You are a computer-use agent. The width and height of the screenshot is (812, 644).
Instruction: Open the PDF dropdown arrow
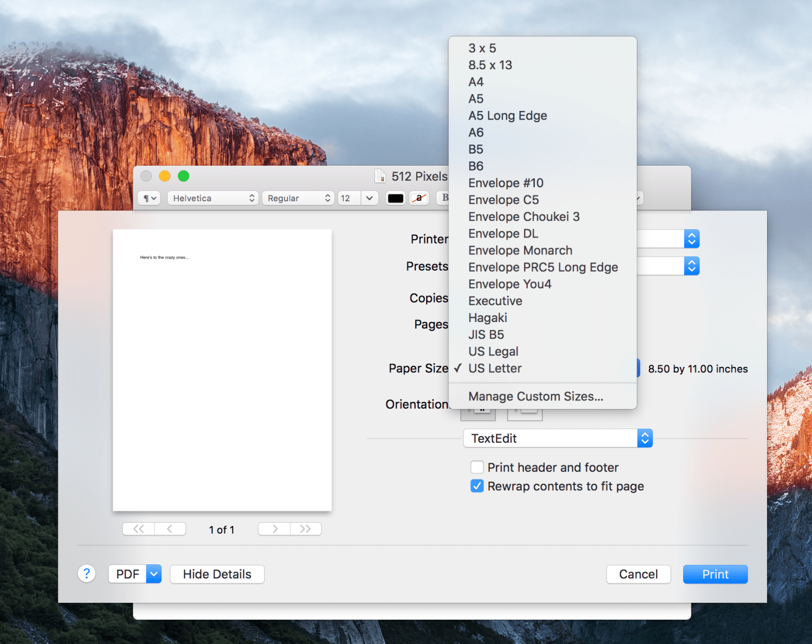[x=154, y=574]
